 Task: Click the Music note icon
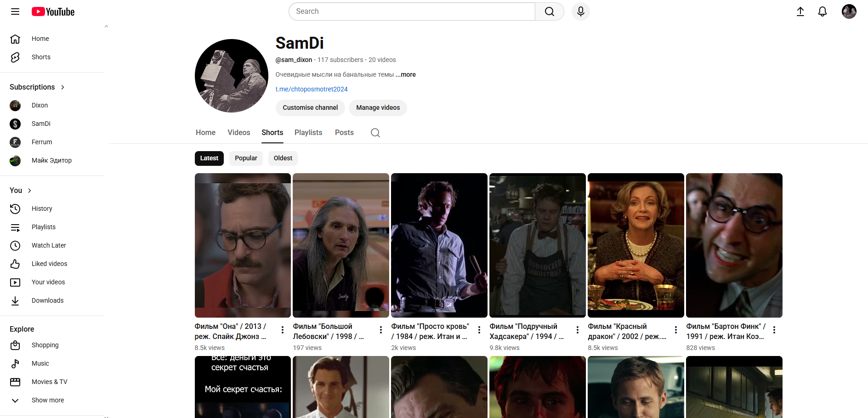15,364
